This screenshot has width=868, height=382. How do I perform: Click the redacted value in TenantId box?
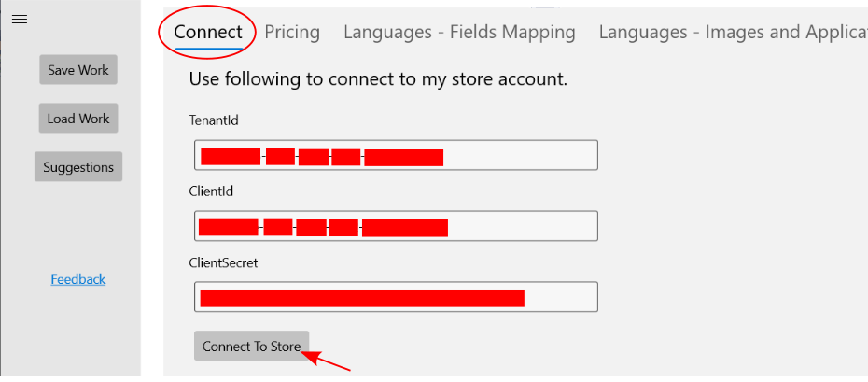tap(322, 156)
